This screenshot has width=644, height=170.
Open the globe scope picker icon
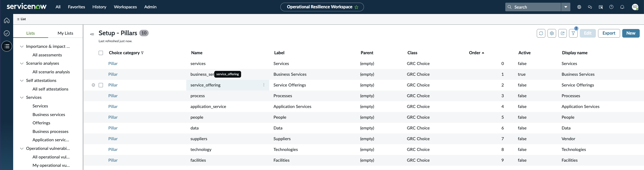tap(579, 7)
